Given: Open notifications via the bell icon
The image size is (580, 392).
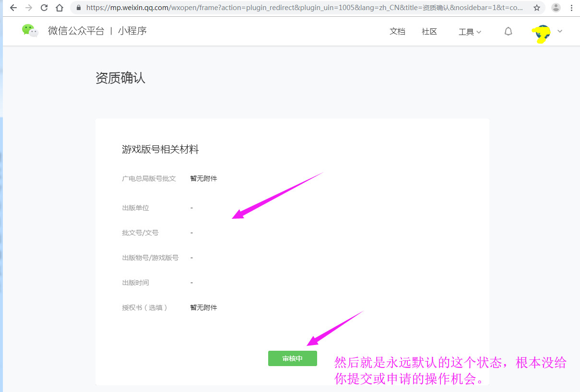Looking at the screenshot, I should click(x=508, y=31).
